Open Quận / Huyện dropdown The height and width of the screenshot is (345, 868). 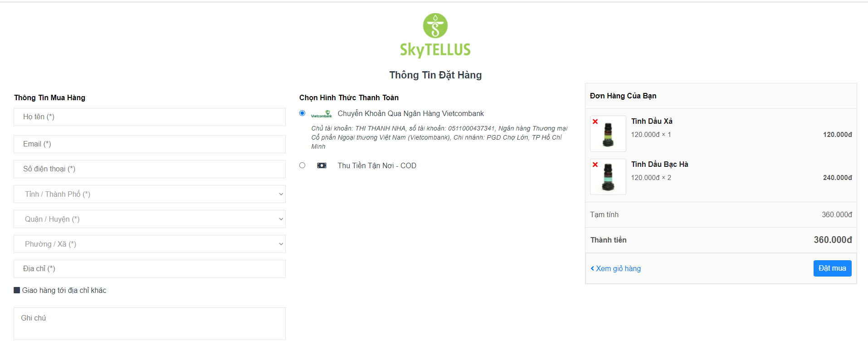pos(150,219)
